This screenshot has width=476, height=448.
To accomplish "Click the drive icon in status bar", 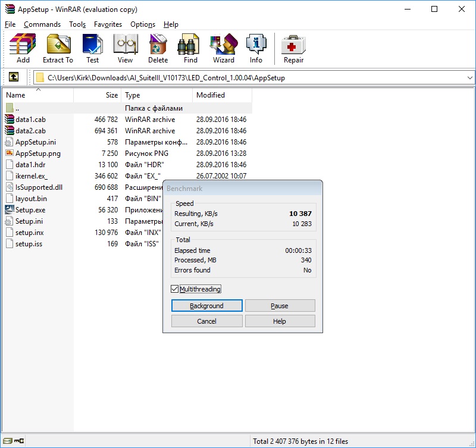I will (8, 441).
